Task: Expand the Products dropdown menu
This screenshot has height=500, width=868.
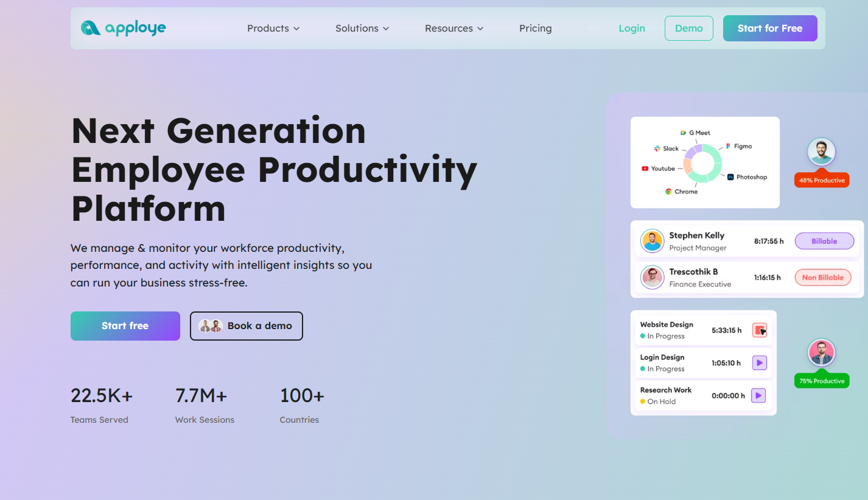Action: point(273,29)
